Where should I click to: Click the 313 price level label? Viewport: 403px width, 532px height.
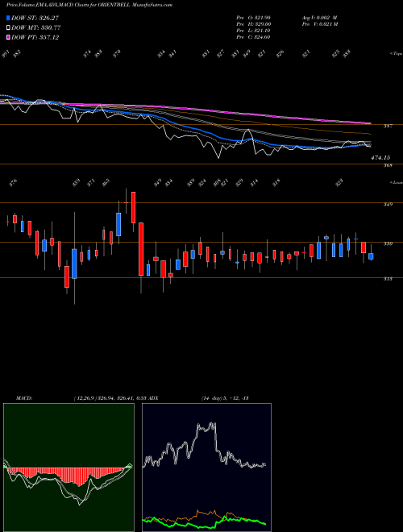[x=388, y=279]
